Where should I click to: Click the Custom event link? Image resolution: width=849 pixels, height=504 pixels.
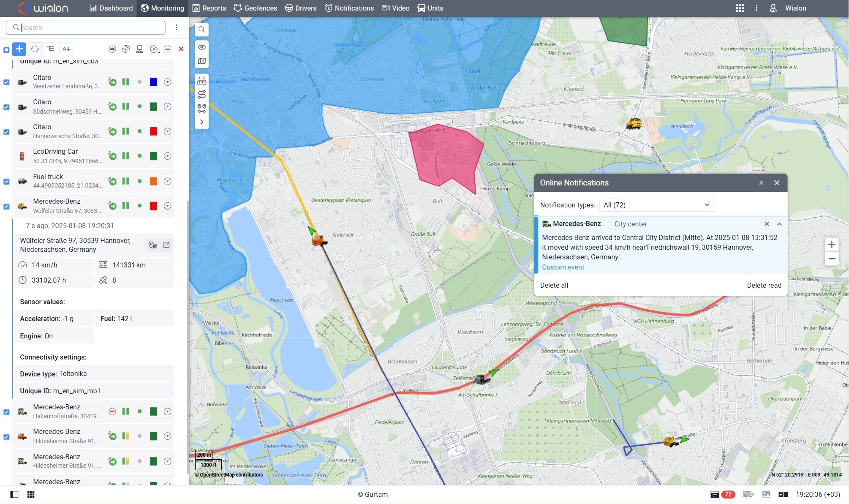coord(562,267)
